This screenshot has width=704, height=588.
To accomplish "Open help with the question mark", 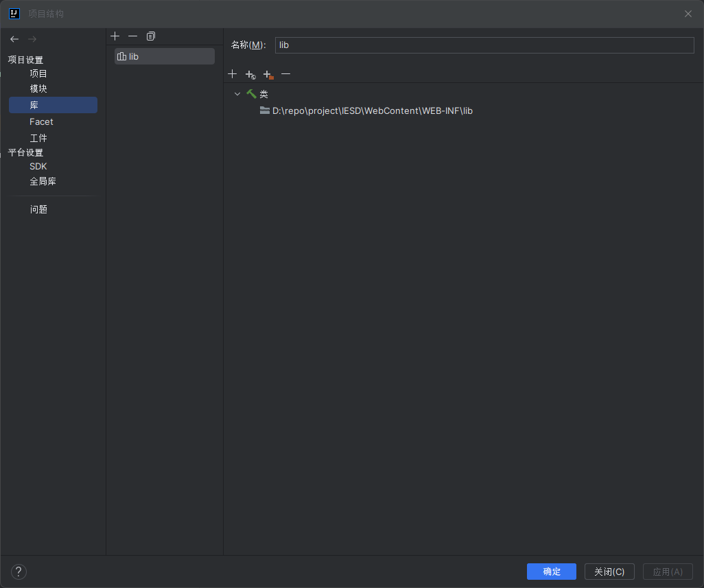I will click(x=19, y=572).
